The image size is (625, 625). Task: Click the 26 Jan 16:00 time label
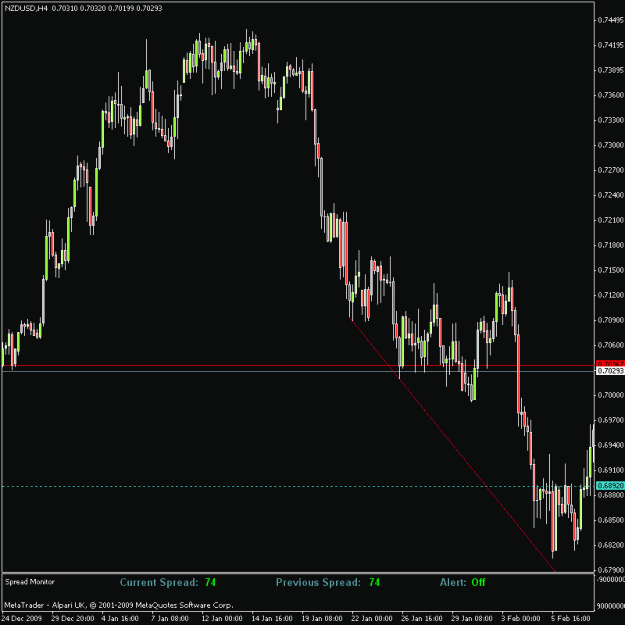point(422,619)
